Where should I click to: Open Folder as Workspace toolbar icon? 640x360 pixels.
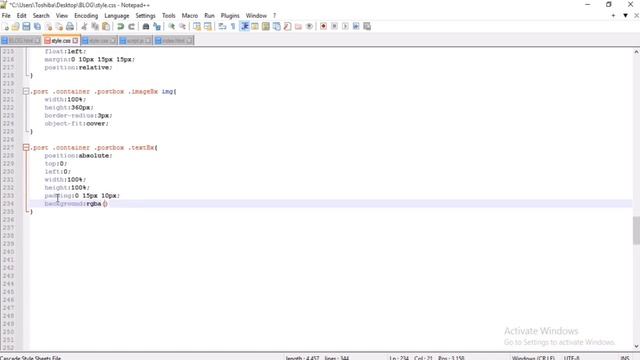click(x=298, y=27)
